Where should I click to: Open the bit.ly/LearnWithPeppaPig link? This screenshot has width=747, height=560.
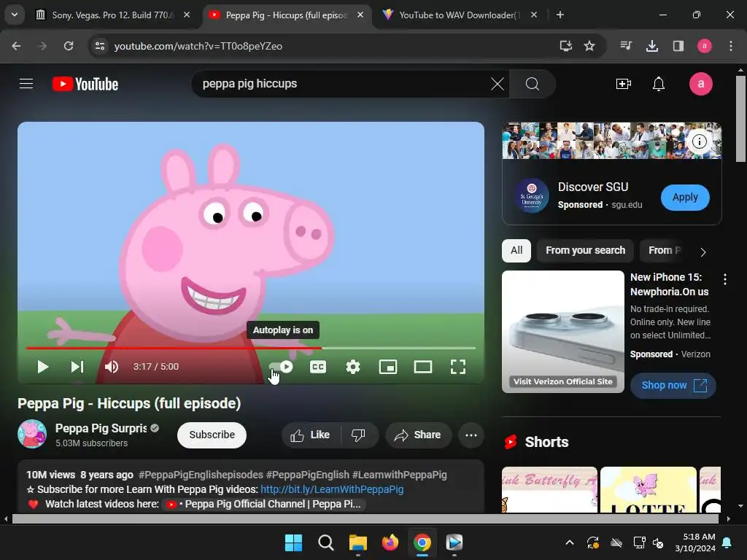(x=332, y=489)
